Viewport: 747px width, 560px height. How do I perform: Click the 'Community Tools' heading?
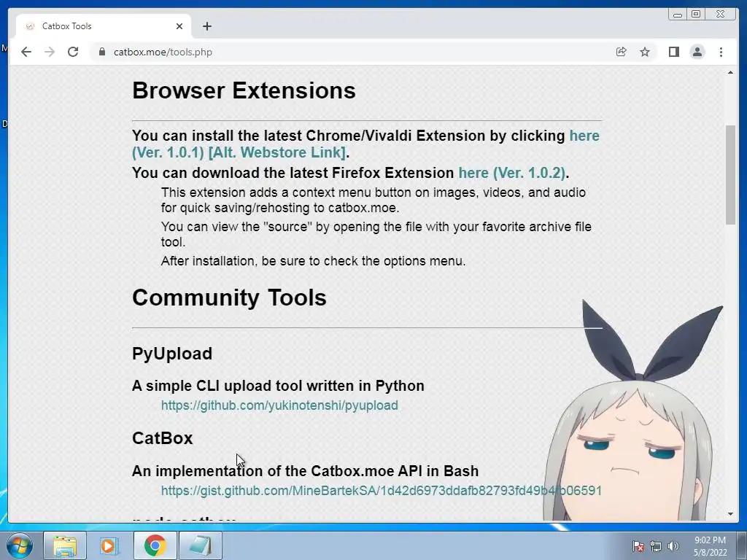tap(229, 297)
